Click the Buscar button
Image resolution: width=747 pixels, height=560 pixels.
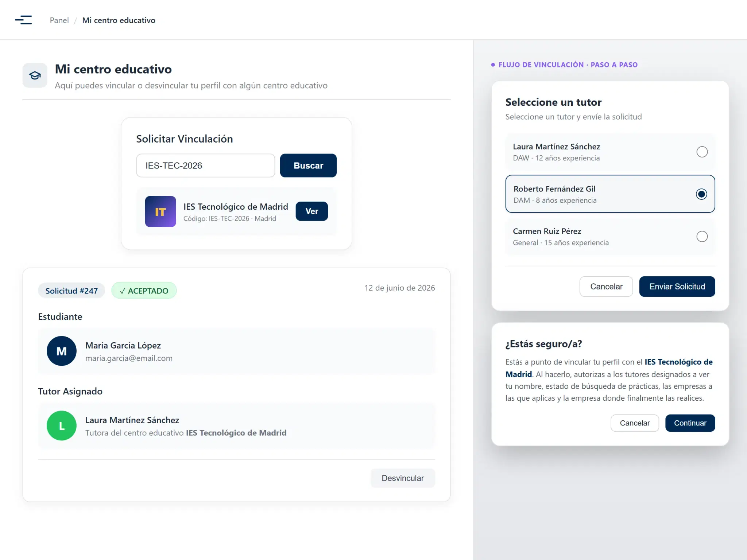point(308,166)
